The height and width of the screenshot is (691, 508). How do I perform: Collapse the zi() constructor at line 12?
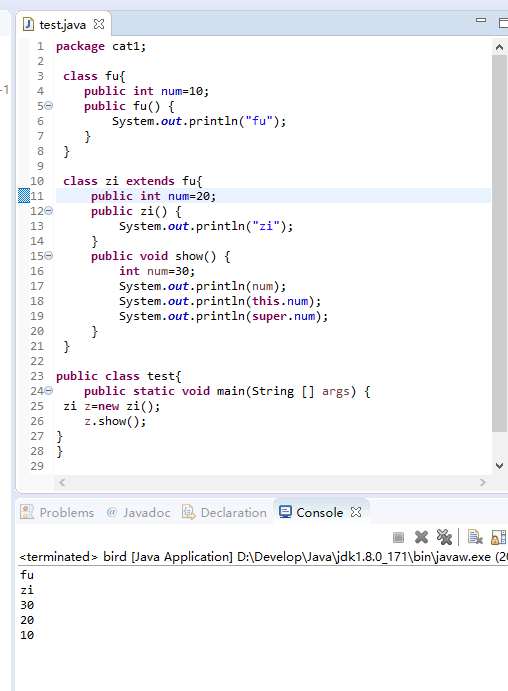48,211
